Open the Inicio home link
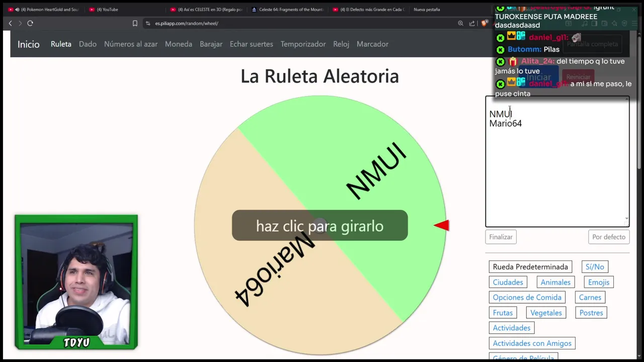The image size is (644, 362). point(29,44)
